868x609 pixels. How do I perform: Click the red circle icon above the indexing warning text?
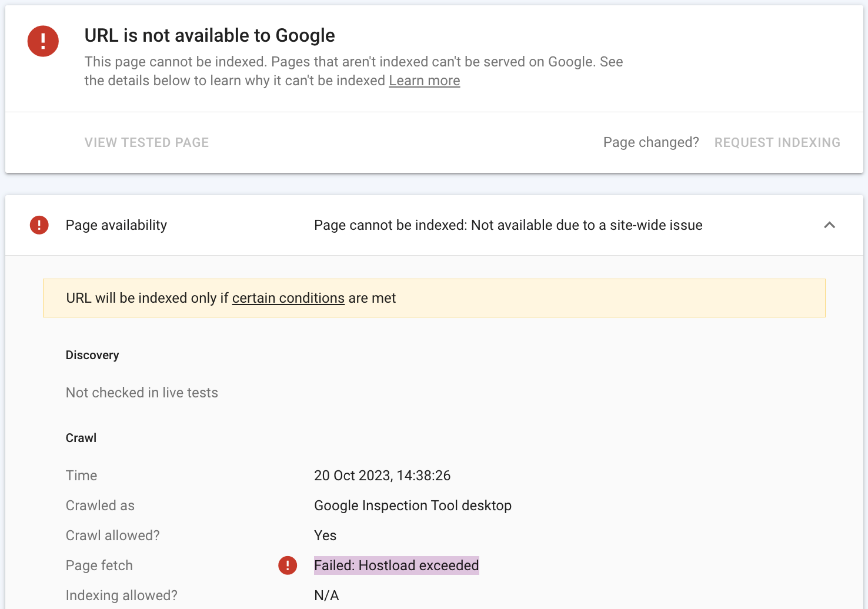(39, 225)
